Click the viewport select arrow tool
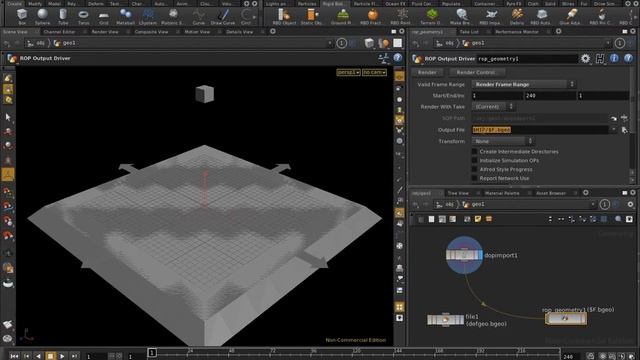This screenshot has height=360, width=640. 8,117
